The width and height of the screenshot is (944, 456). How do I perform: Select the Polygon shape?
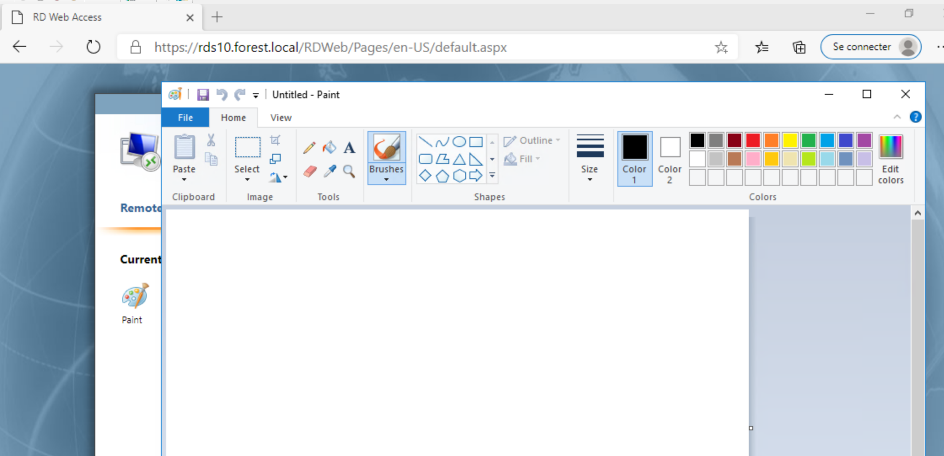click(442, 159)
